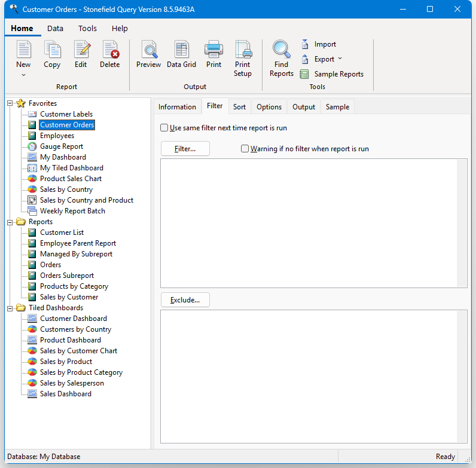The width and height of the screenshot is (476, 468).
Task: Launch Find Reports tool
Action: (x=281, y=51)
